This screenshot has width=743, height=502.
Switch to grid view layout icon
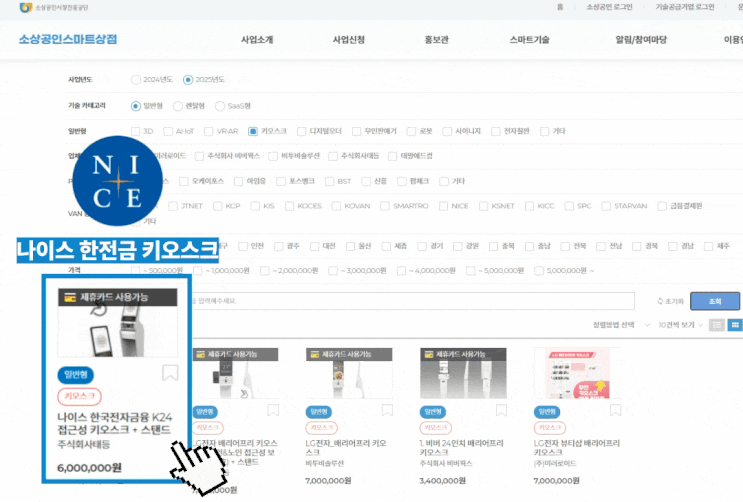click(735, 325)
